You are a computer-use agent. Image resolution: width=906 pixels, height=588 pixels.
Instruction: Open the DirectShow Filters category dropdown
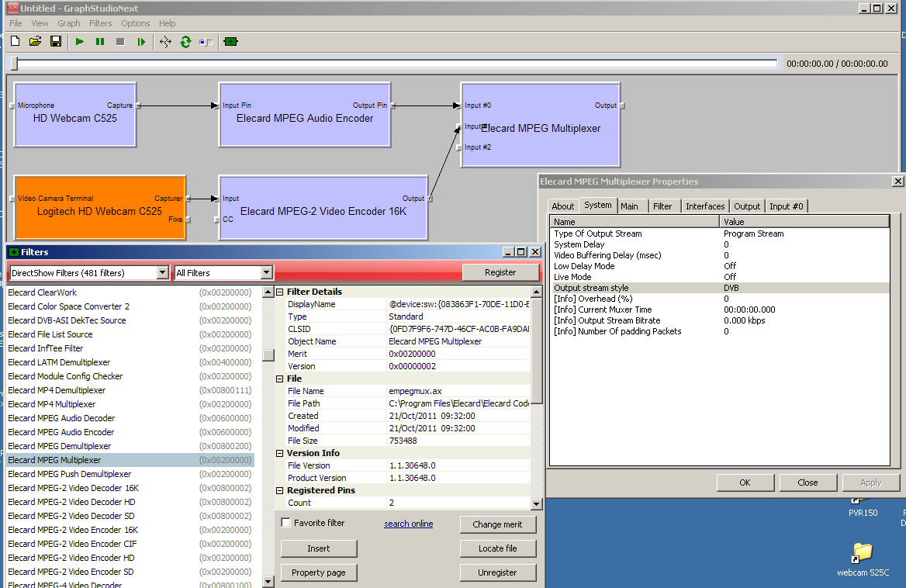[x=163, y=272]
